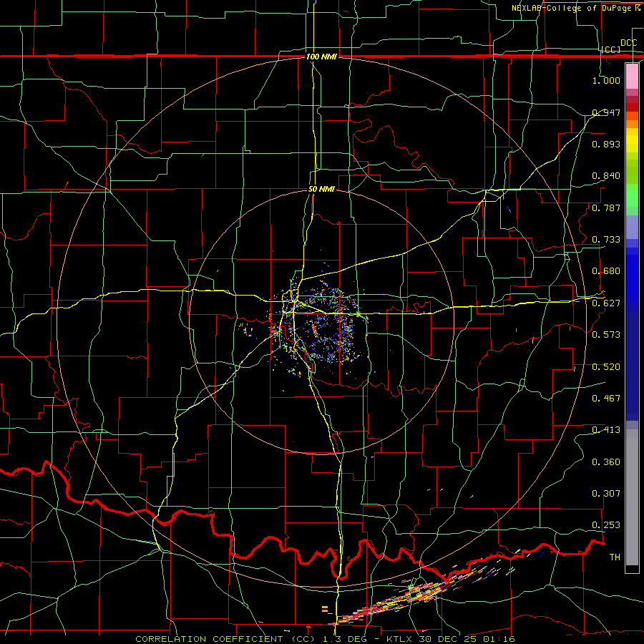The image size is (644, 644).
Task: Click the 0.253 scale value
Action: 606,525
